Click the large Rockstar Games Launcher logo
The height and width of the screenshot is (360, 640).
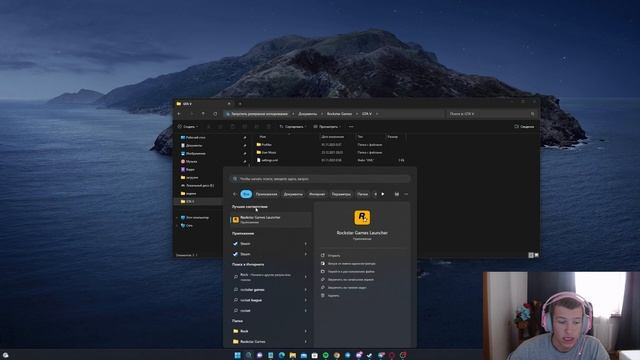tap(362, 218)
